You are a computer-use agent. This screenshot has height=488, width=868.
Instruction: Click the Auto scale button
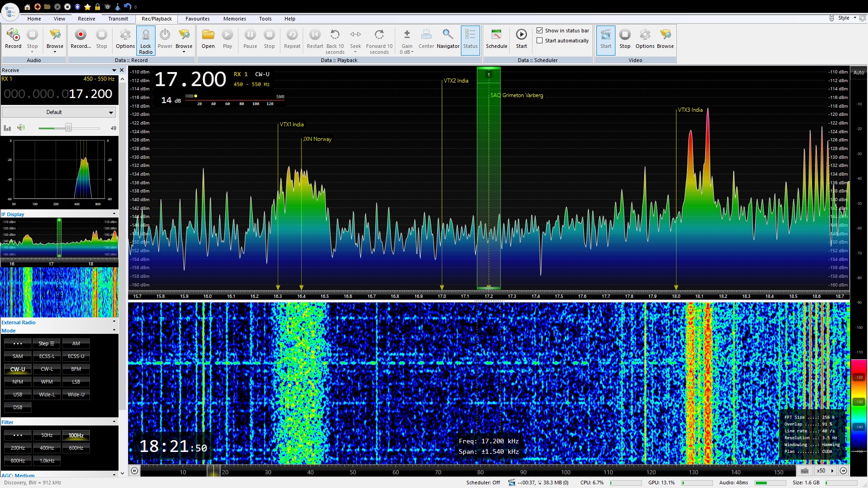[x=858, y=73]
